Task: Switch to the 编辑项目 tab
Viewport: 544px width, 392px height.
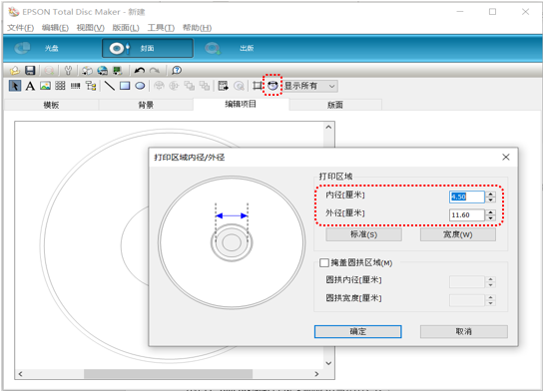Action: point(241,104)
